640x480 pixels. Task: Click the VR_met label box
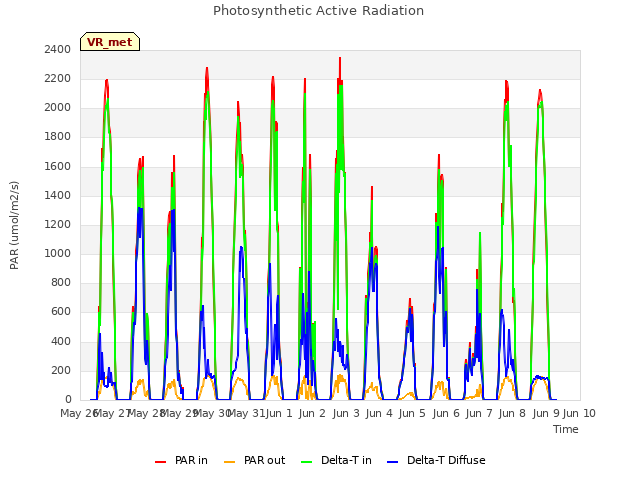110,42
